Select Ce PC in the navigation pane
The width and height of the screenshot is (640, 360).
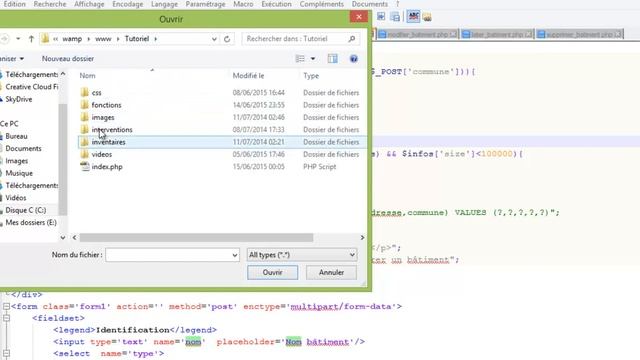coord(9,124)
